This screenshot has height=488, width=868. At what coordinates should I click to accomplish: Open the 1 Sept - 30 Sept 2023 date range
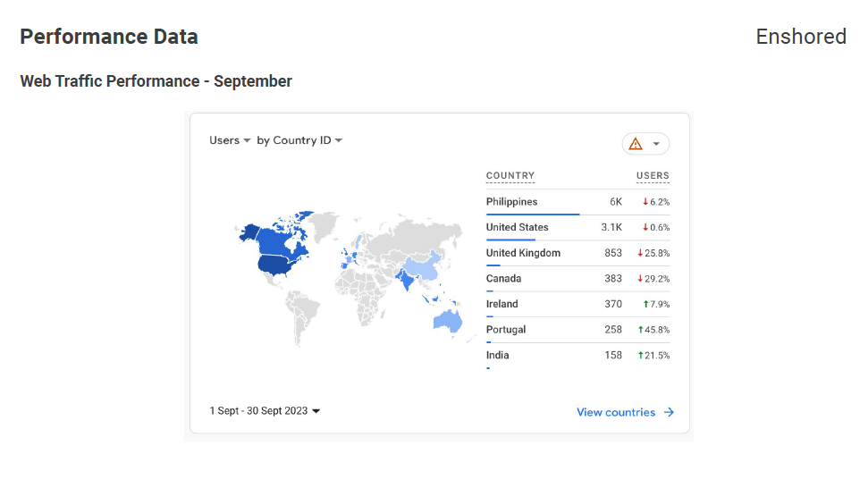coord(265,411)
